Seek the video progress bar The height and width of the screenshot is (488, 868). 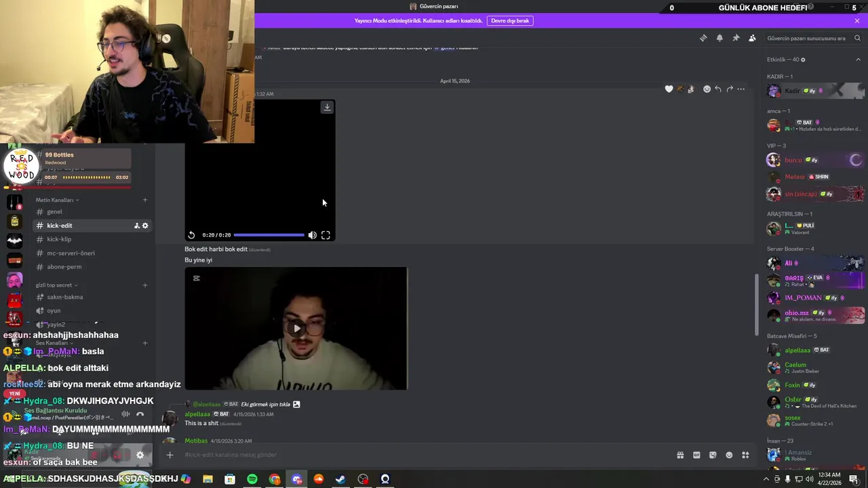(x=269, y=235)
